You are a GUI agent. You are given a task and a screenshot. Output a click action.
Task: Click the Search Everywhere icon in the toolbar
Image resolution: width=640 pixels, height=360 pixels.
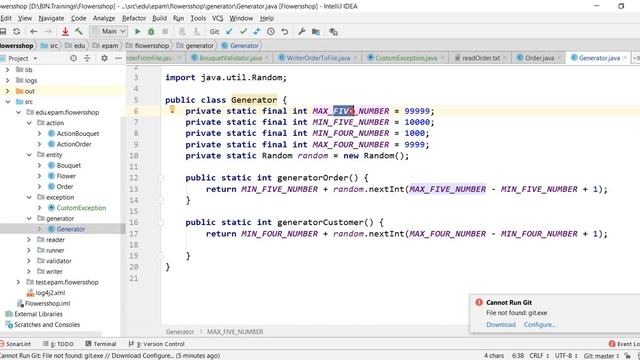(333, 31)
